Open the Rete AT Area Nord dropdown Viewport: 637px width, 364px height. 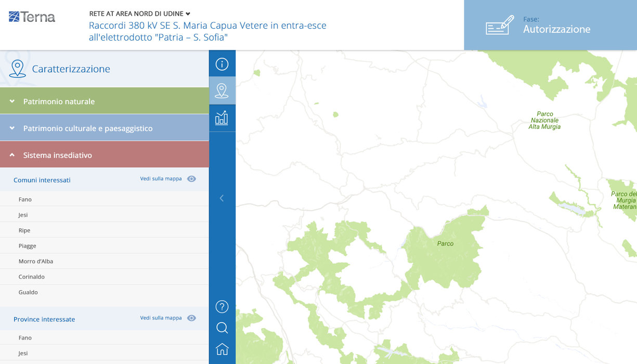point(139,14)
